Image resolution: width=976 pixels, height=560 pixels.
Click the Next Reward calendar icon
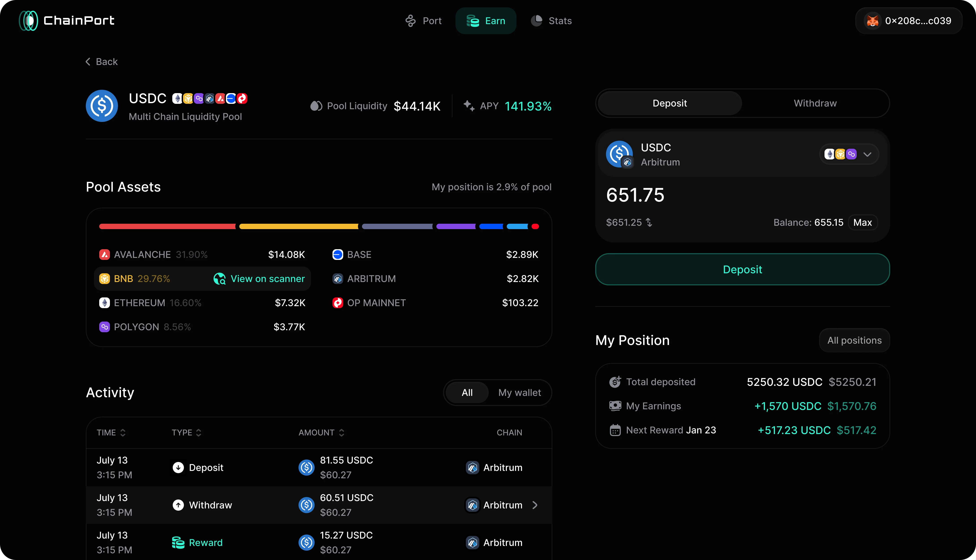(615, 430)
